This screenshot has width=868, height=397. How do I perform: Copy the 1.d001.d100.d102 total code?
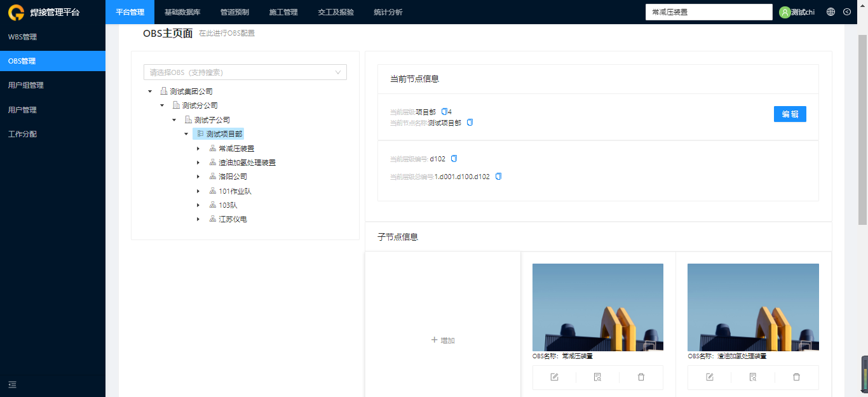coord(498,177)
